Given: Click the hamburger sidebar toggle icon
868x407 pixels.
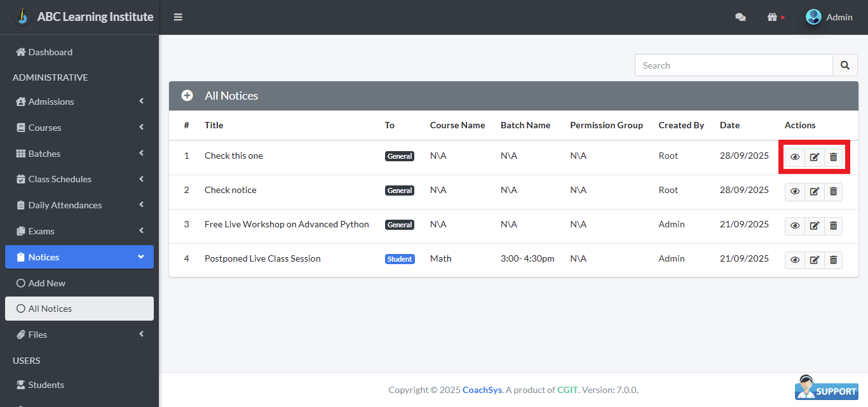Looking at the screenshot, I should coord(178,17).
